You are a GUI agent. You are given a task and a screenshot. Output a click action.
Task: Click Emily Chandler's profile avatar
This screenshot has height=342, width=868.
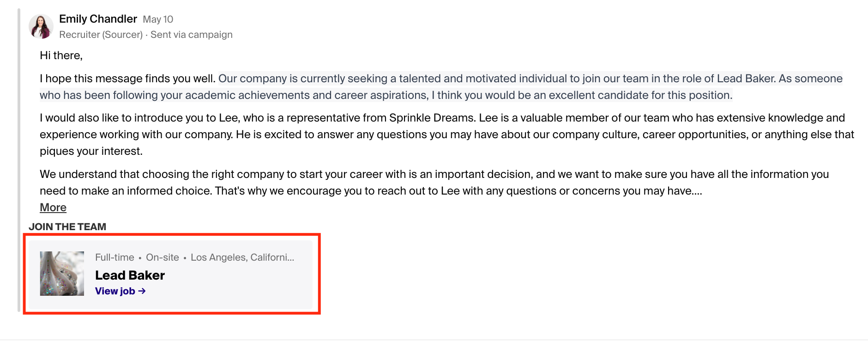[41, 26]
